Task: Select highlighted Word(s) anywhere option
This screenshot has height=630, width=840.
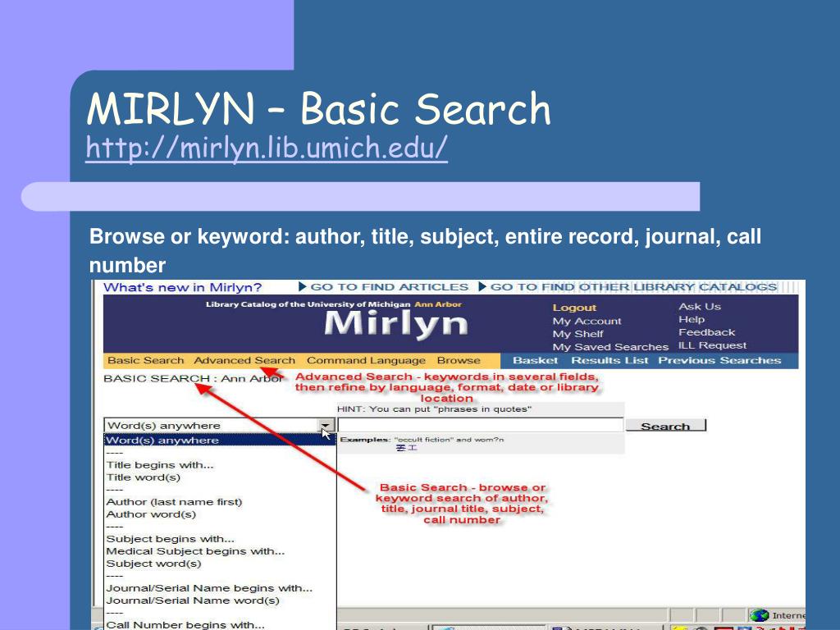Action: coord(220,441)
